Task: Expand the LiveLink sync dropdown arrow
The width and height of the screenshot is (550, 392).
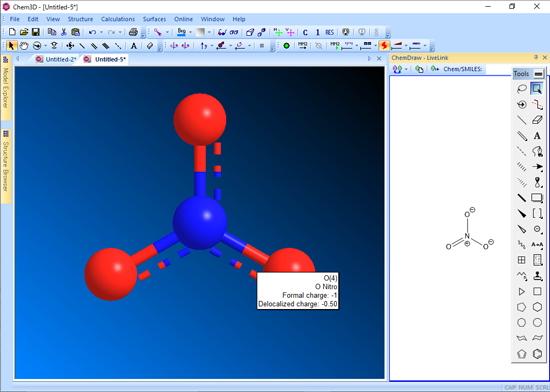Action: coord(406,69)
